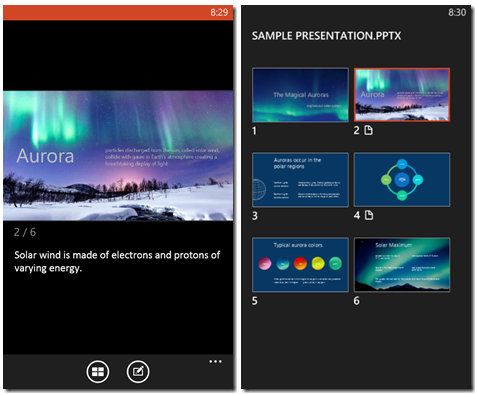This screenshot has height=395, width=477.
Task: Tap the edit slide pencil icon
Action: [x=138, y=372]
